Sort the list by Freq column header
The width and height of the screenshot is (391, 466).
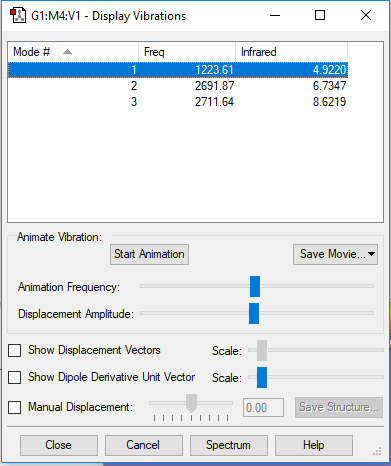(x=187, y=52)
